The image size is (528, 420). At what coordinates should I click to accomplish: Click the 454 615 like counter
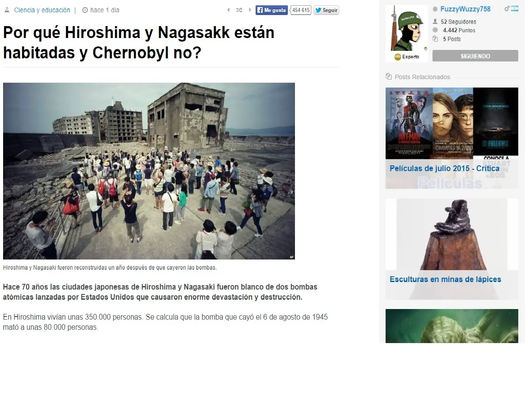(301, 10)
